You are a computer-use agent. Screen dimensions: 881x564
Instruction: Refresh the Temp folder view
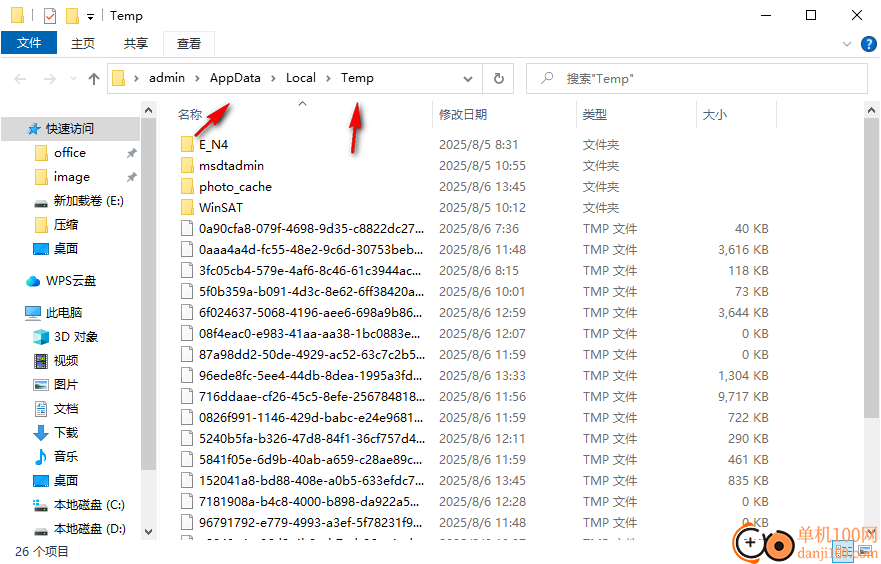(x=498, y=79)
